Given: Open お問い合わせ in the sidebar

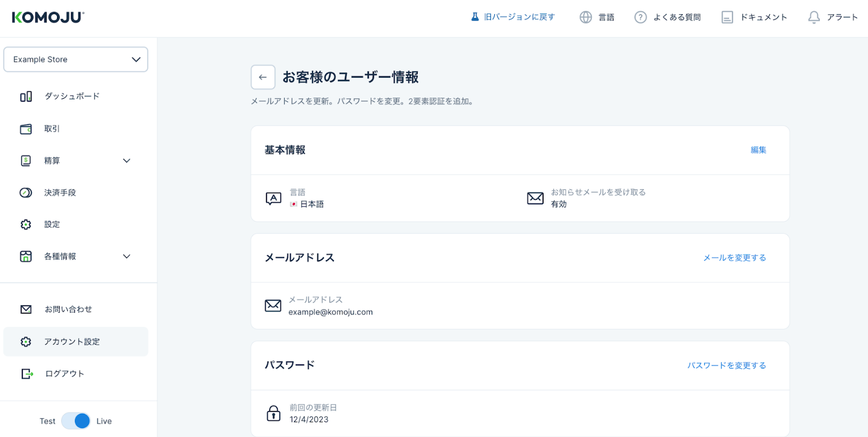Looking at the screenshot, I should 68,309.
